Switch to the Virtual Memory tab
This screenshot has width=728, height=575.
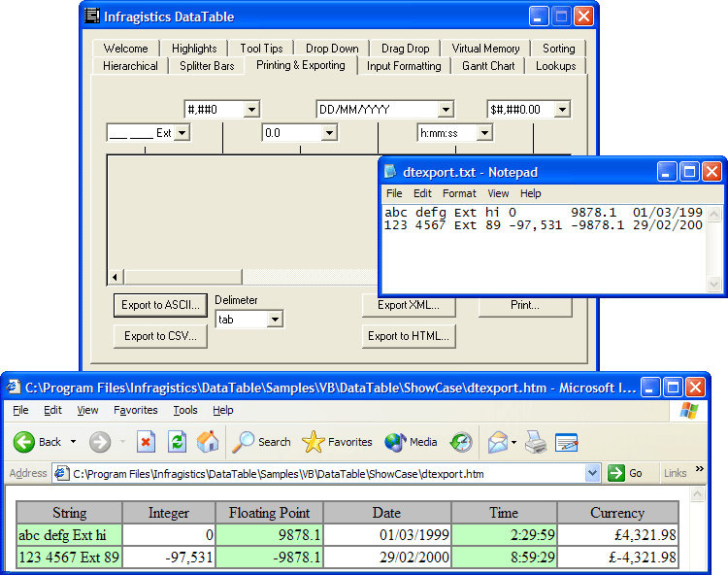[x=485, y=49]
